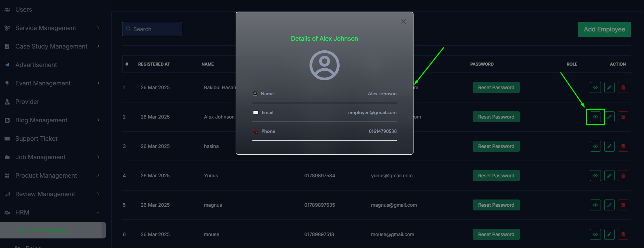
Task: Go to Advertisement in sidebar
Action: (36, 65)
